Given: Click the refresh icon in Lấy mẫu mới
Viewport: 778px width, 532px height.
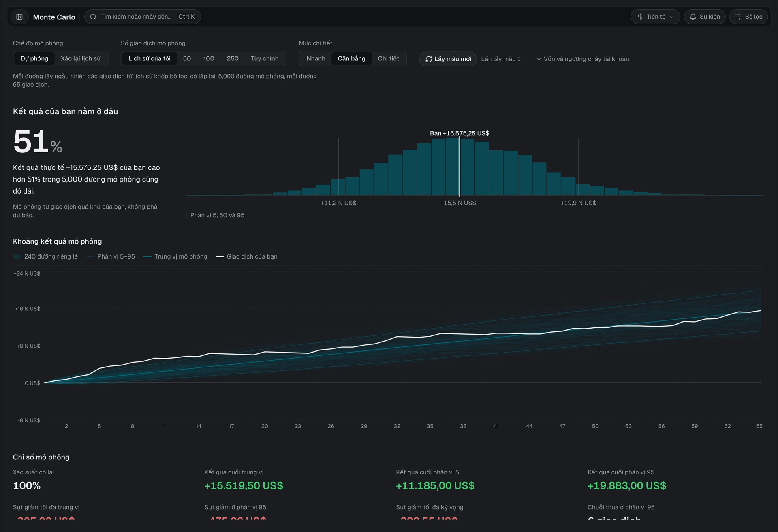Looking at the screenshot, I should pyautogui.click(x=429, y=59).
